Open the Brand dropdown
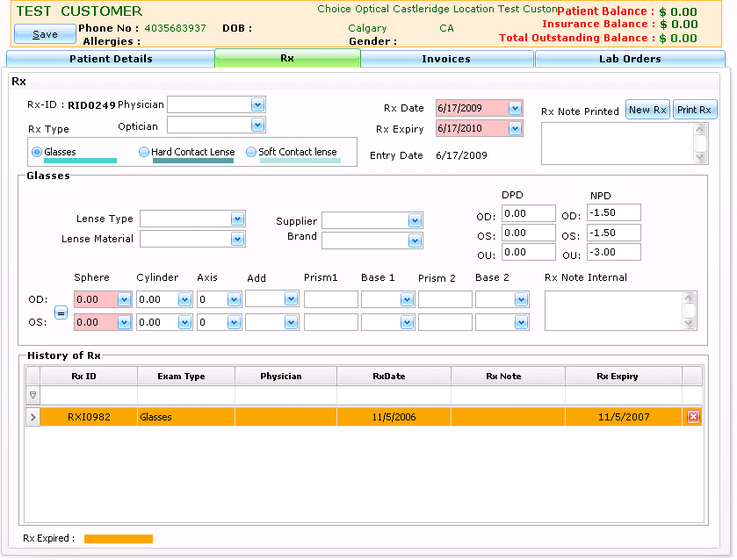Image resolution: width=737 pixels, height=560 pixels. pos(415,241)
